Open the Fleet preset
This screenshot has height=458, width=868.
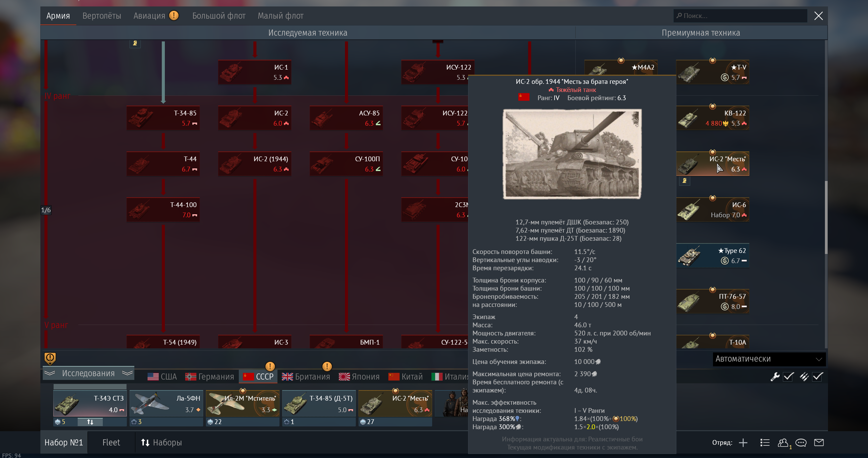pos(111,442)
